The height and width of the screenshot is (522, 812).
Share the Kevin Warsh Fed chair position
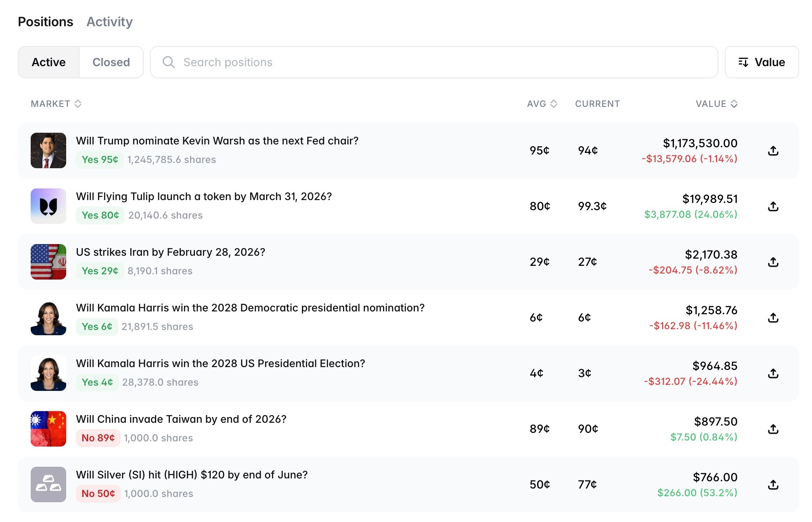point(773,150)
